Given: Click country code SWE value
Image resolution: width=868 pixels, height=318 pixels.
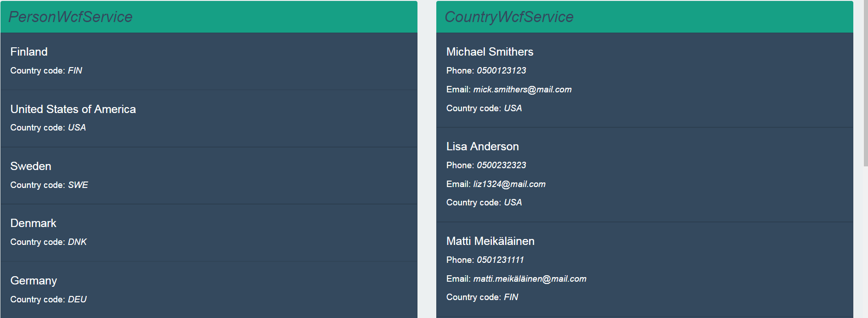Looking at the screenshot, I should point(78,185).
